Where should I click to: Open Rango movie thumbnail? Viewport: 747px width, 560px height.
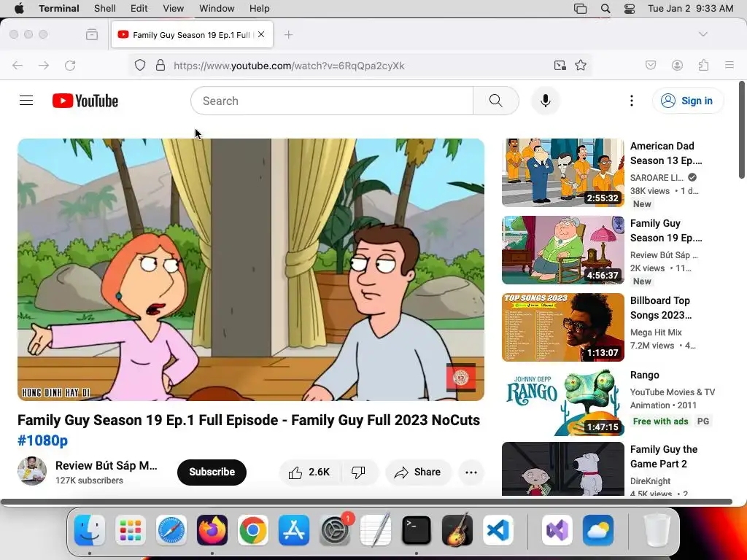pos(562,402)
